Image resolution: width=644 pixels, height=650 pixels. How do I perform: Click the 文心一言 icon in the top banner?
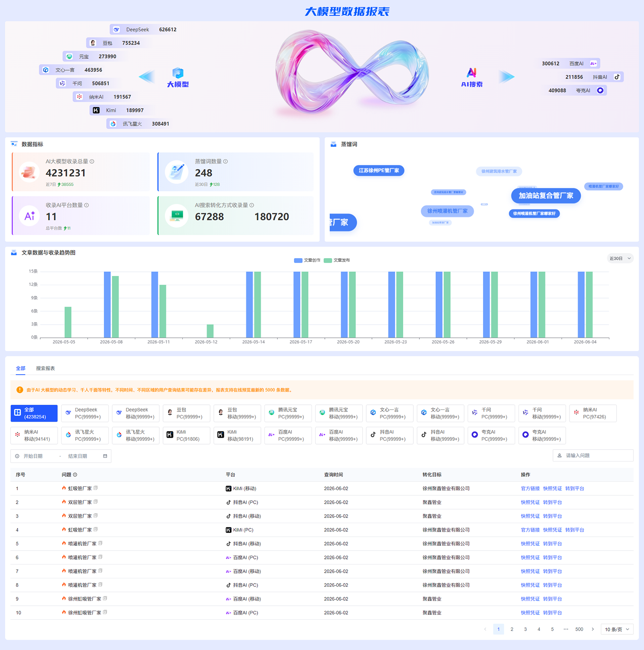tap(46, 70)
